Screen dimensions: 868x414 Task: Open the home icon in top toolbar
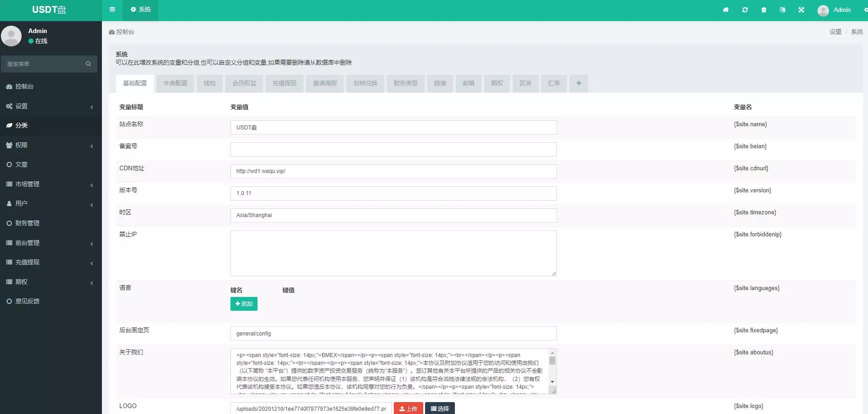725,10
